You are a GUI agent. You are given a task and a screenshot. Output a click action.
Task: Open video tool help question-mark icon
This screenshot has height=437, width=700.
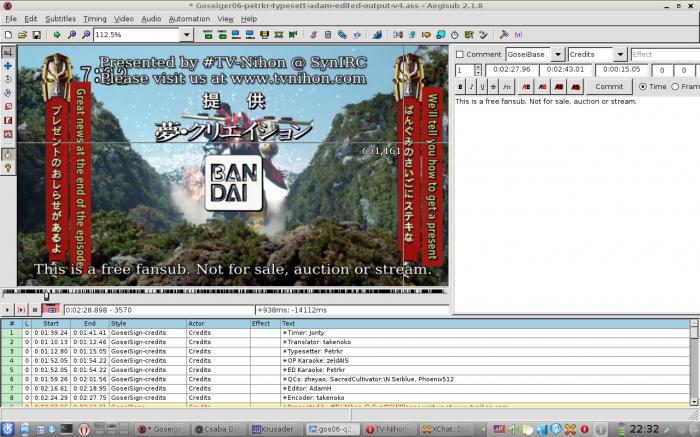click(8, 168)
